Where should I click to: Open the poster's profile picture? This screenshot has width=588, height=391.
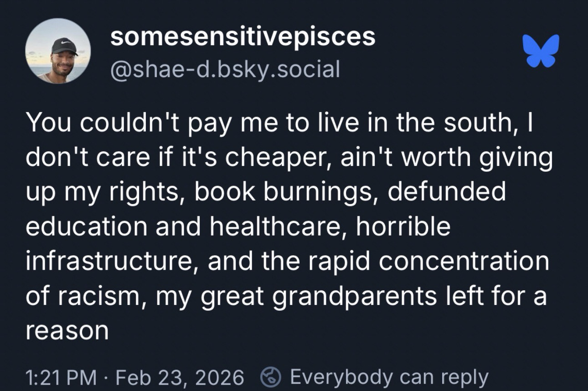[58, 51]
